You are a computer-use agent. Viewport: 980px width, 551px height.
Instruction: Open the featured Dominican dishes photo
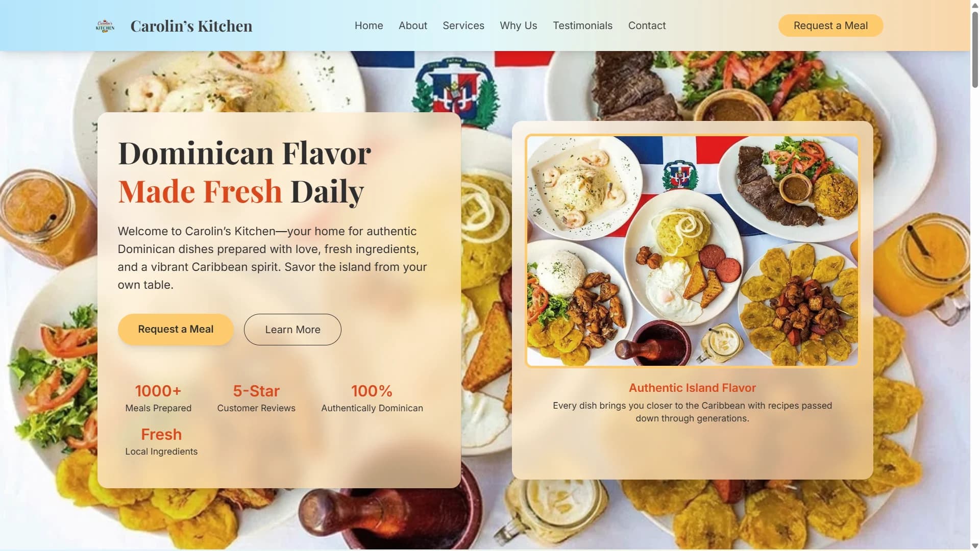(692, 251)
